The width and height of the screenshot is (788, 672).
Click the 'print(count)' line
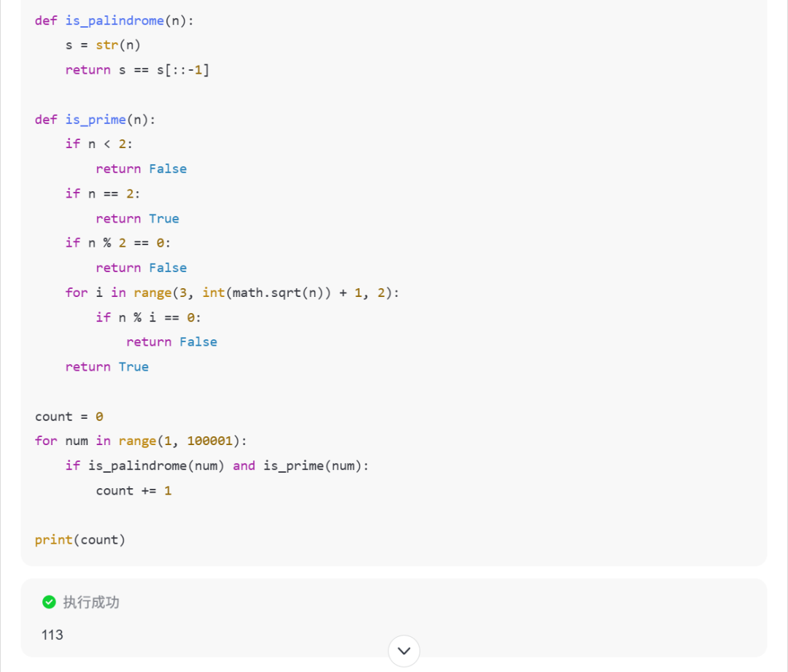point(80,540)
